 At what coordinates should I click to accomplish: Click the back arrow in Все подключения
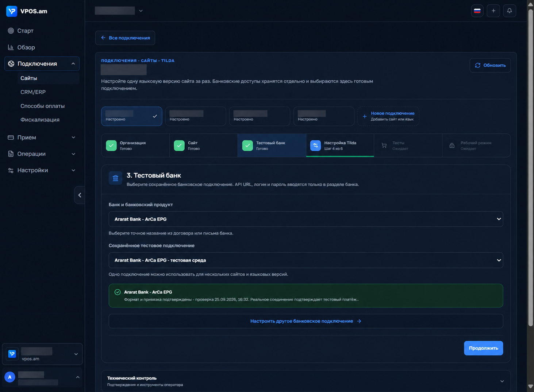(103, 38)
